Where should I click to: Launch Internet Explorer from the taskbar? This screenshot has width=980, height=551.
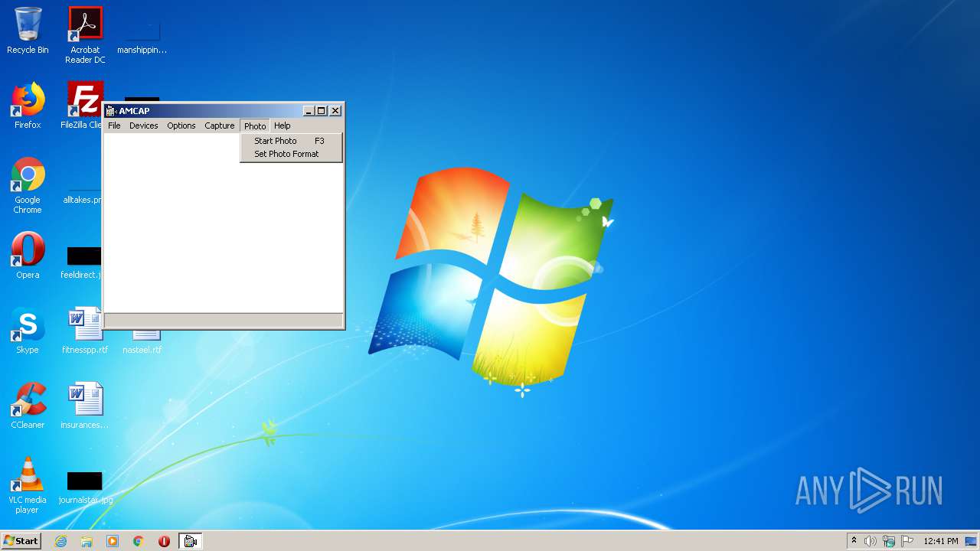(x=60, y=541)
